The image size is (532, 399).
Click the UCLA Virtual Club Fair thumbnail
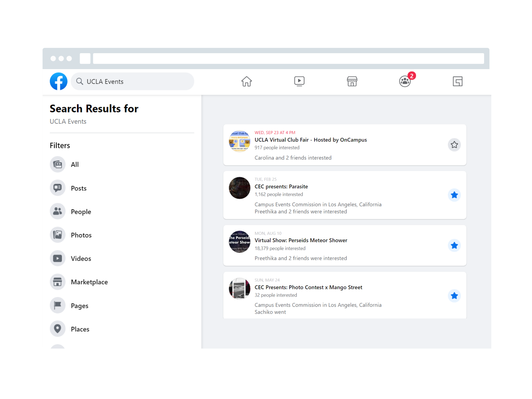(239, 141)
